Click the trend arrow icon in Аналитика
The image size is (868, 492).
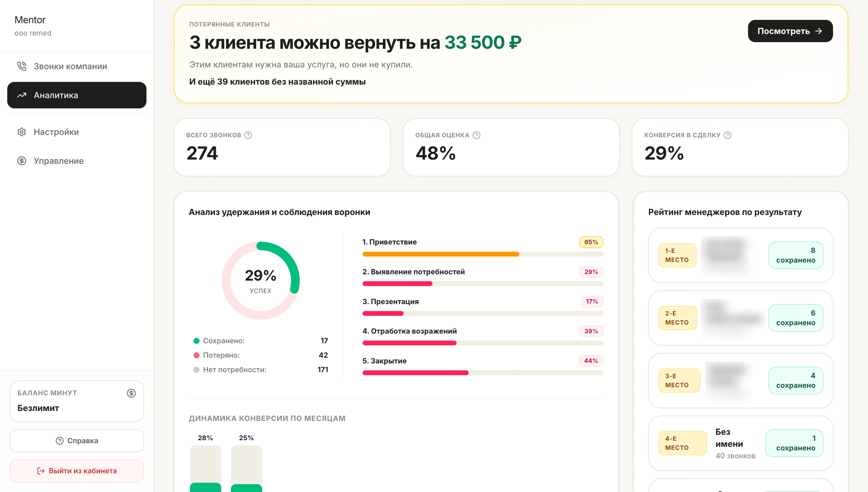[x=22, y=95]
